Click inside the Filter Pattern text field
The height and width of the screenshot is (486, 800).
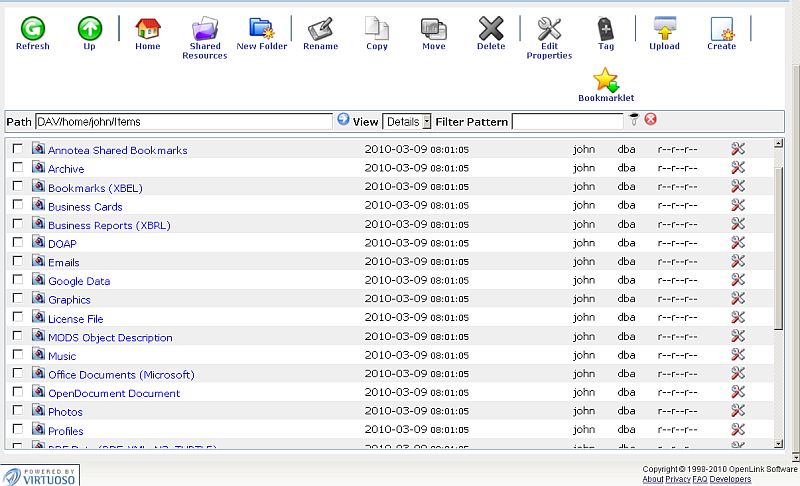coord(567,121)
